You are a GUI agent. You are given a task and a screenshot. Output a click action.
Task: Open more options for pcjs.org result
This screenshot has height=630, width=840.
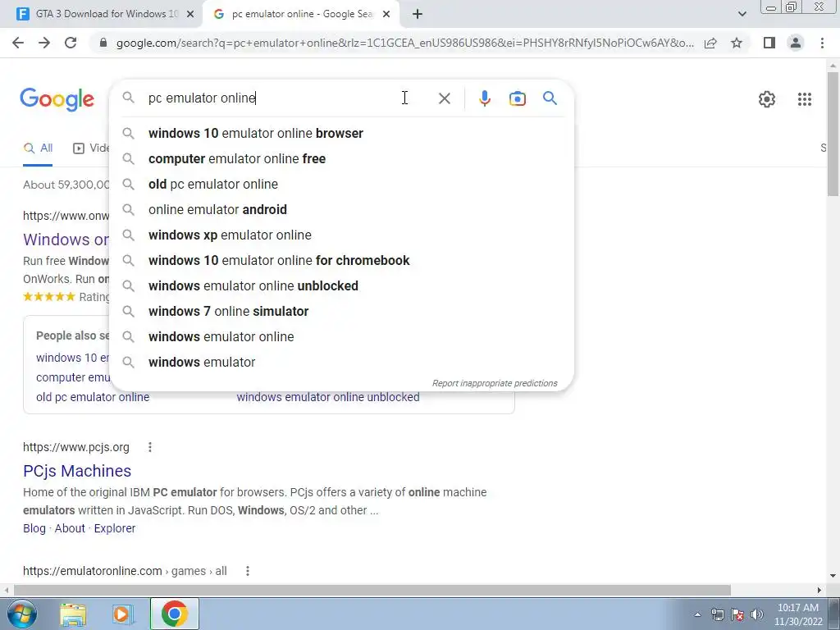(150, 447)
